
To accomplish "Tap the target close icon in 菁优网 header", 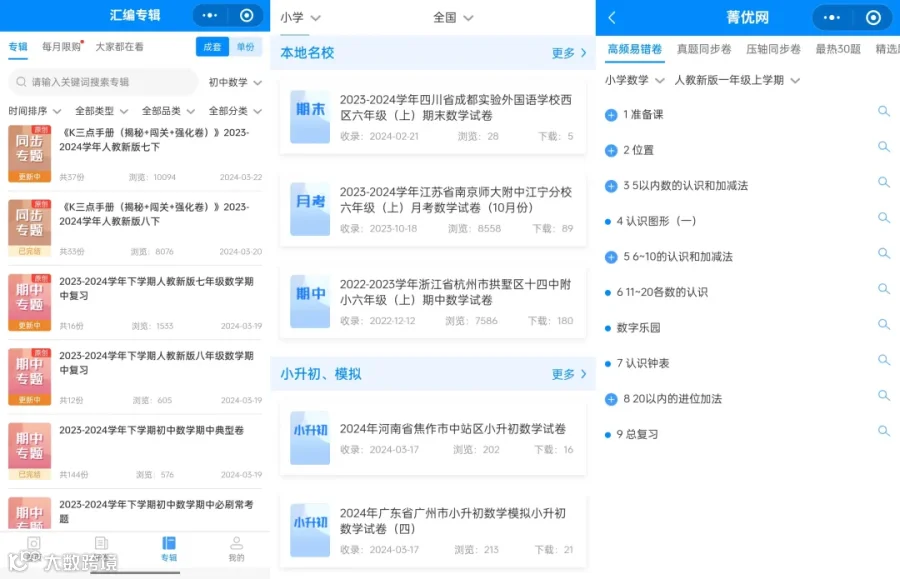I will (873, 18).
